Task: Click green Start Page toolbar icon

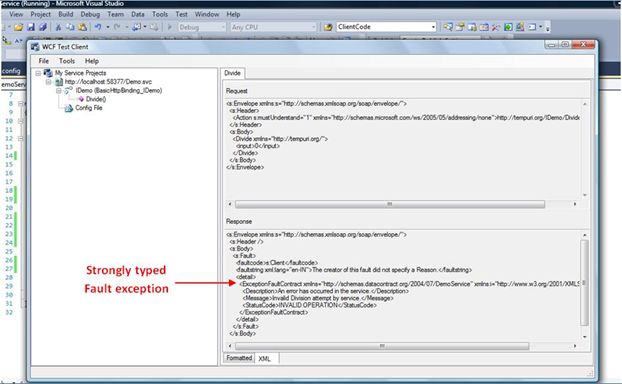Action: (508, 27)
